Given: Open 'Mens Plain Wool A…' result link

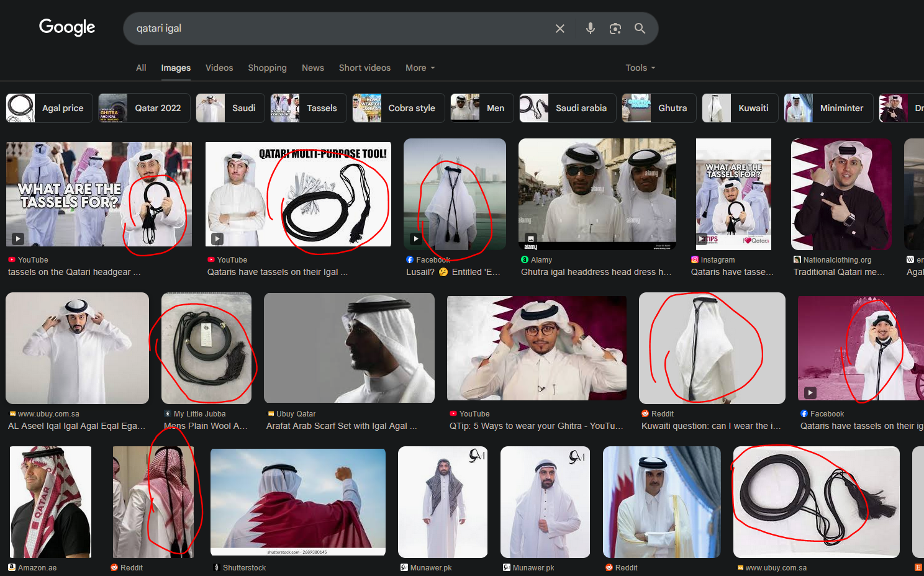Looking at the screenshot, I should pyautogui.click(x=206, y=426).
